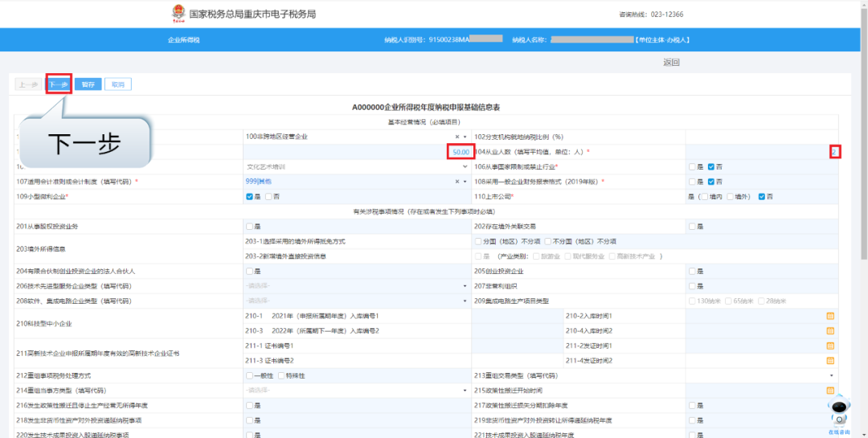Select 不分国(地区)不分项 credit method
The image size is (868, 438).
click(x=547, y=241)
